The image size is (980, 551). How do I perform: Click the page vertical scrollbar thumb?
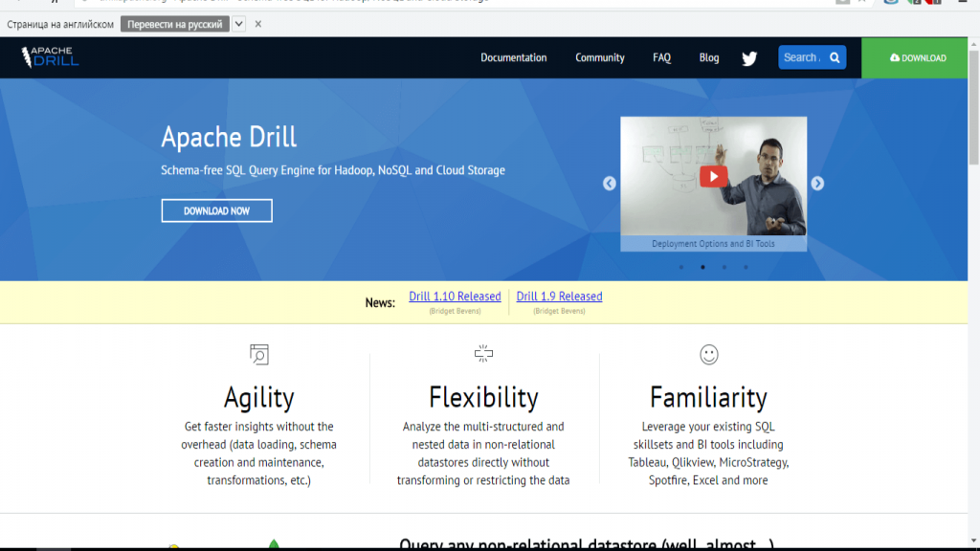point(973,107)
